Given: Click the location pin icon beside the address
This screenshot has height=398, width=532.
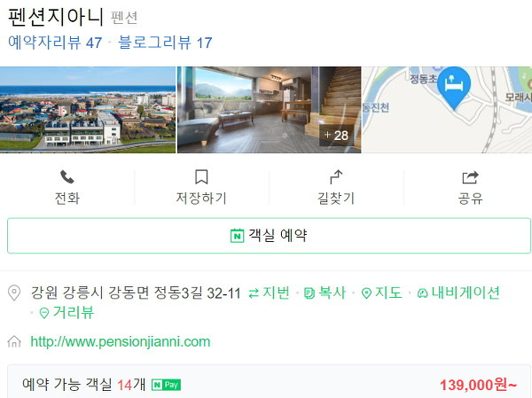Looking at the screenshot, I should [x=14, y=293].
